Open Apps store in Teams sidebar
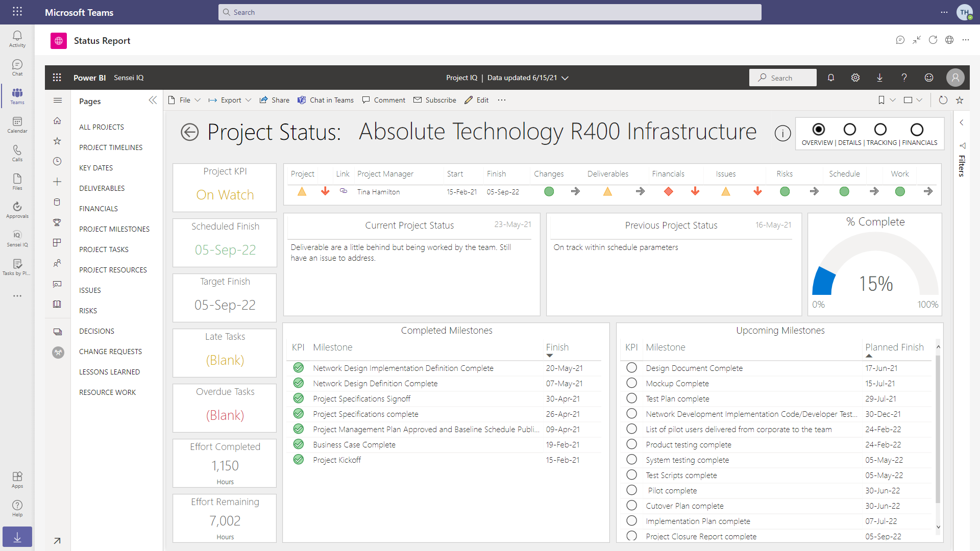Image resolution: width=980 pixels, height=551 pixels. point(17,480)
